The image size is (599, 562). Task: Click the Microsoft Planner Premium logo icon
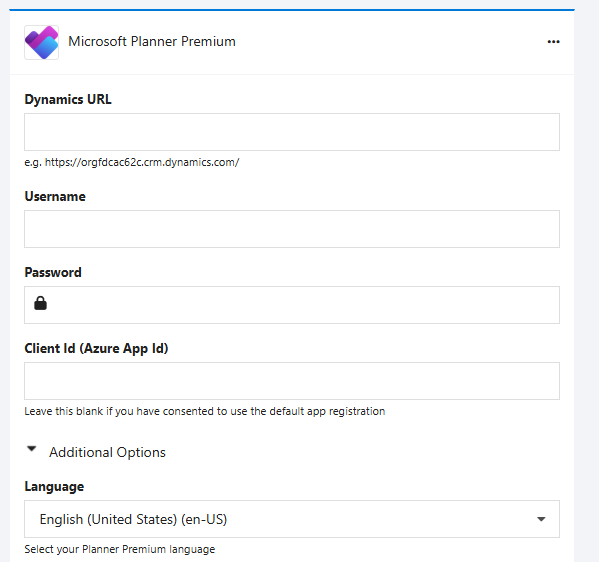41,42
